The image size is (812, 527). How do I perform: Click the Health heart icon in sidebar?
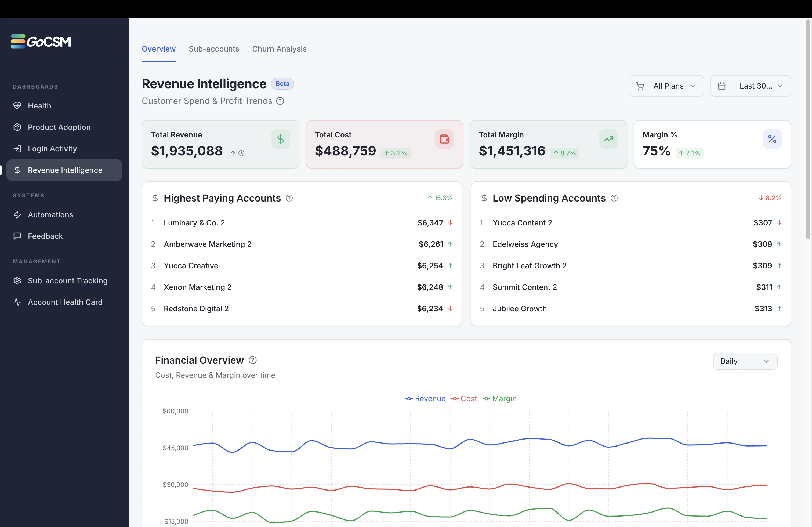[17, 106]
